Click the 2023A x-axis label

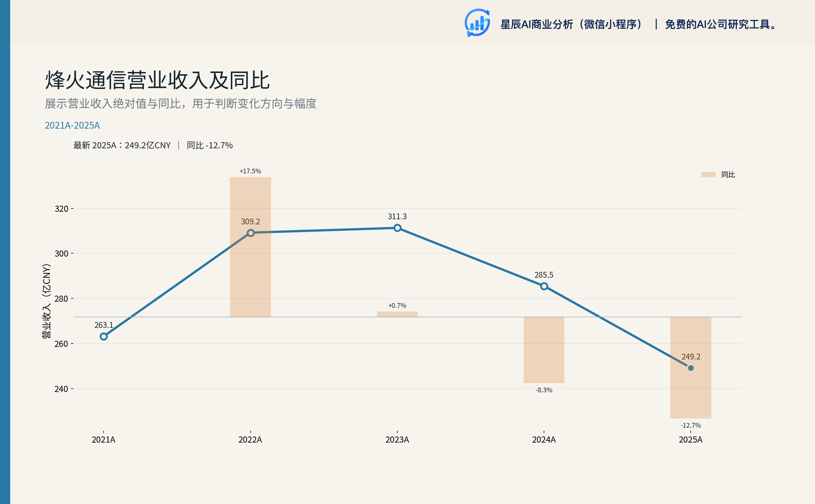point(397,440)
